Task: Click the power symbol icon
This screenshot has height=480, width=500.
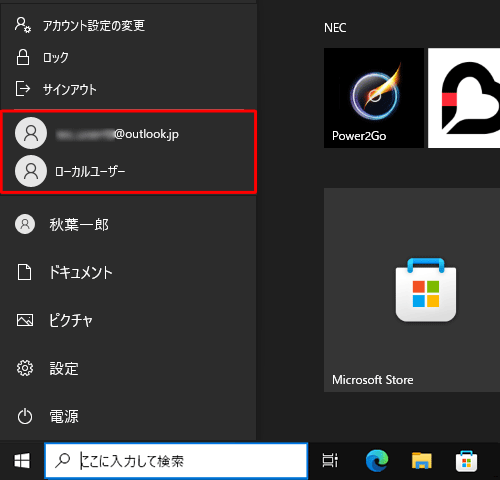Action: tap(25, 416)
